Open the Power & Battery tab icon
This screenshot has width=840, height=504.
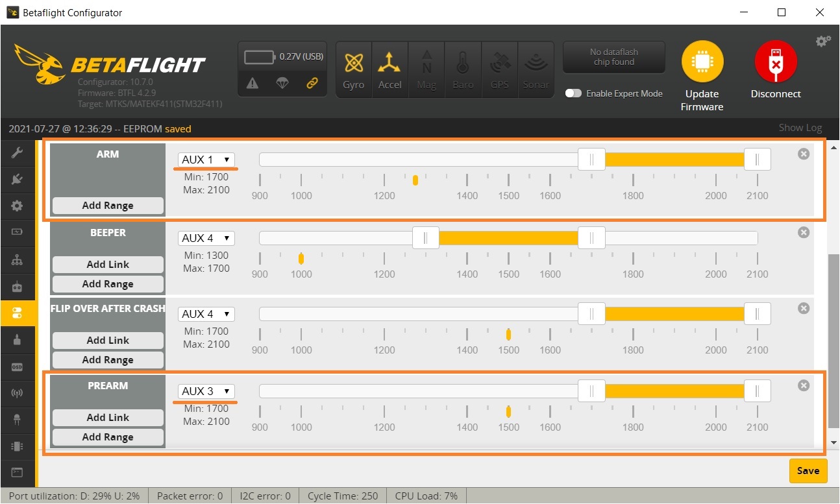click(x=18, y=232)
